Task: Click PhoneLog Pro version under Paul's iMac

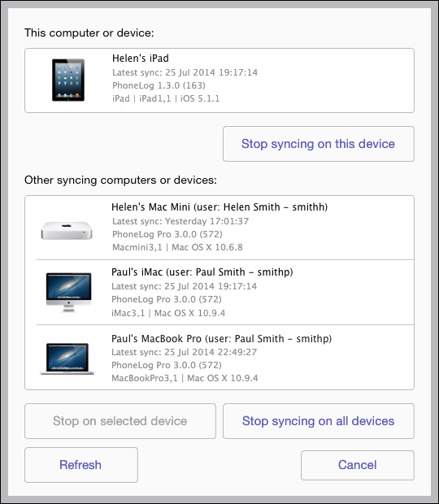Action: click(x=167, y=299)
